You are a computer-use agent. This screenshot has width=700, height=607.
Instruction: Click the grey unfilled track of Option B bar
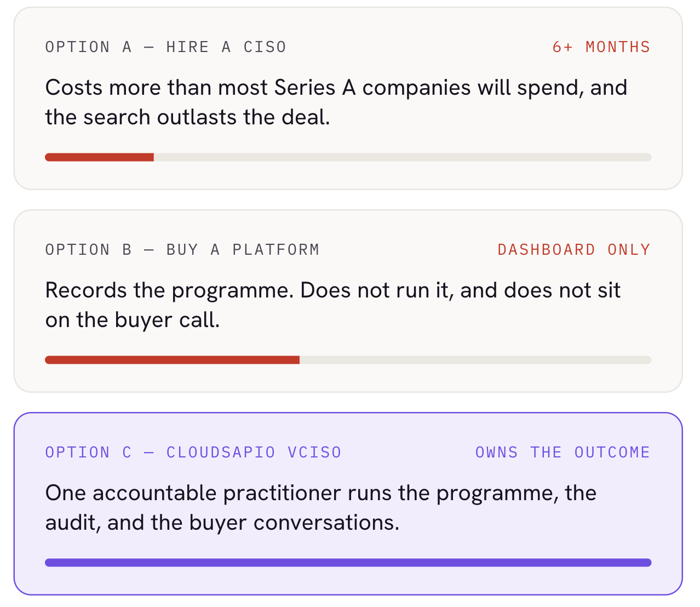(475, 360)
